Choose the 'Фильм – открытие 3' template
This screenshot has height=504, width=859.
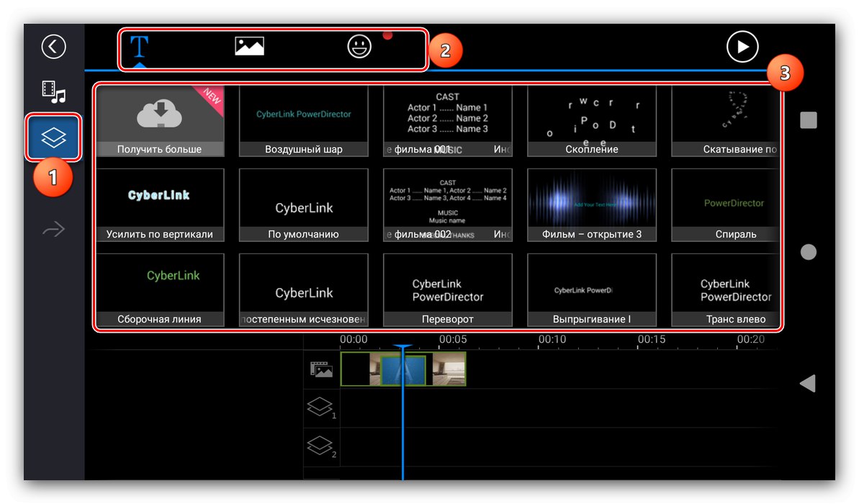(x=592, y=205)
